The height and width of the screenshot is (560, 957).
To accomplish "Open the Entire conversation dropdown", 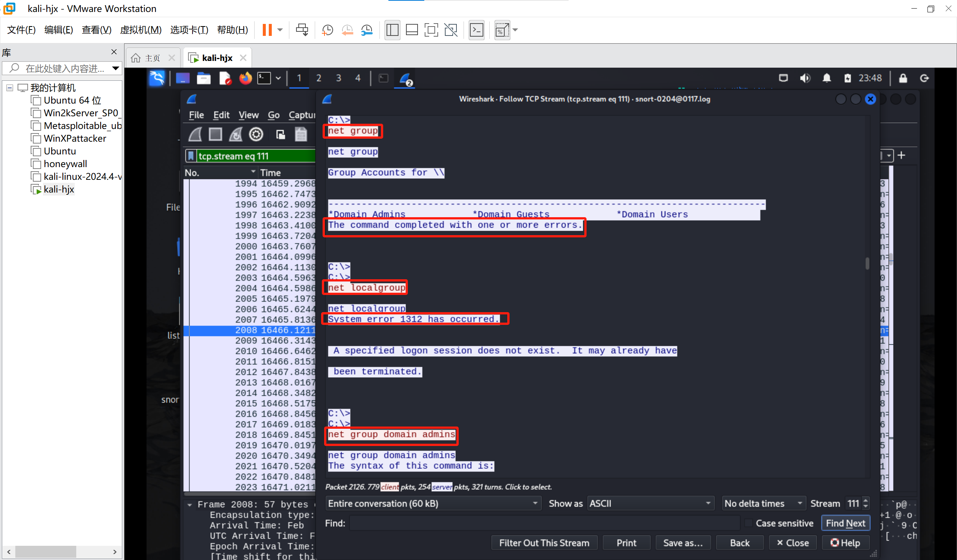I will tap(433, 504).
